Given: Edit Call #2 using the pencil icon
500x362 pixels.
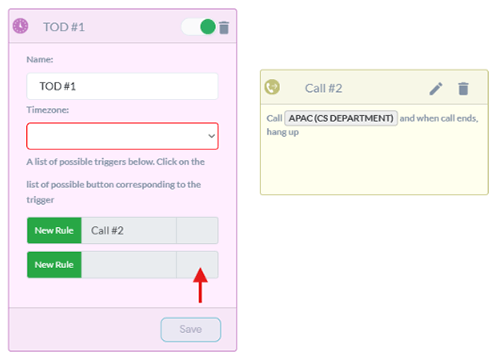Looking at the screenshot, I should 436,89.
